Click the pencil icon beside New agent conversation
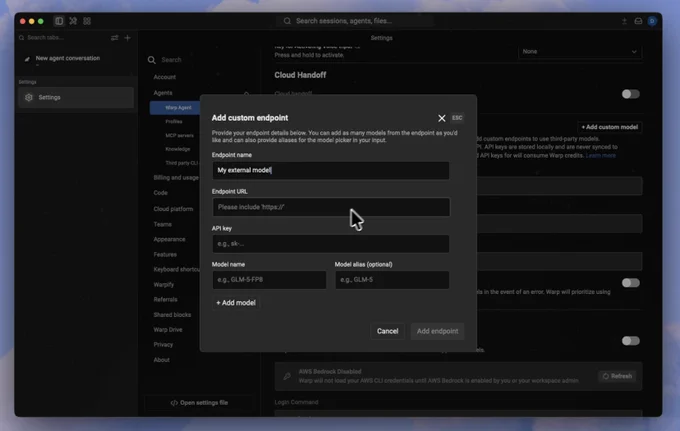This screenshot has width=680, height=431. tap(27, 59)
